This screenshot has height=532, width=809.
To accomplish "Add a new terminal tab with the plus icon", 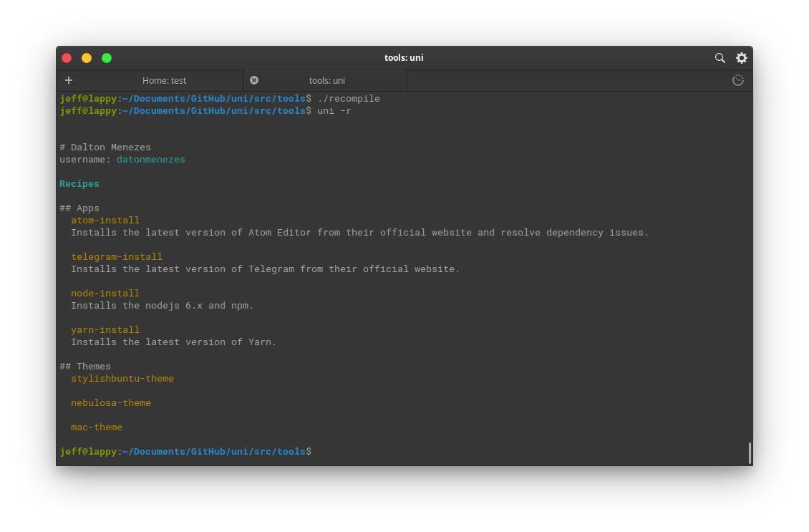I will coord(69,80).
